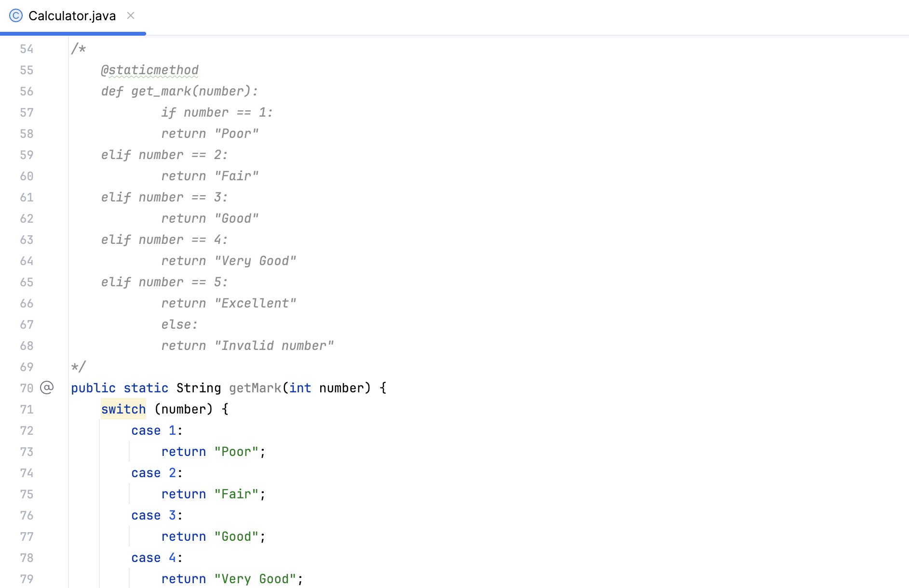Click line number 79 in the gutter

27,579
